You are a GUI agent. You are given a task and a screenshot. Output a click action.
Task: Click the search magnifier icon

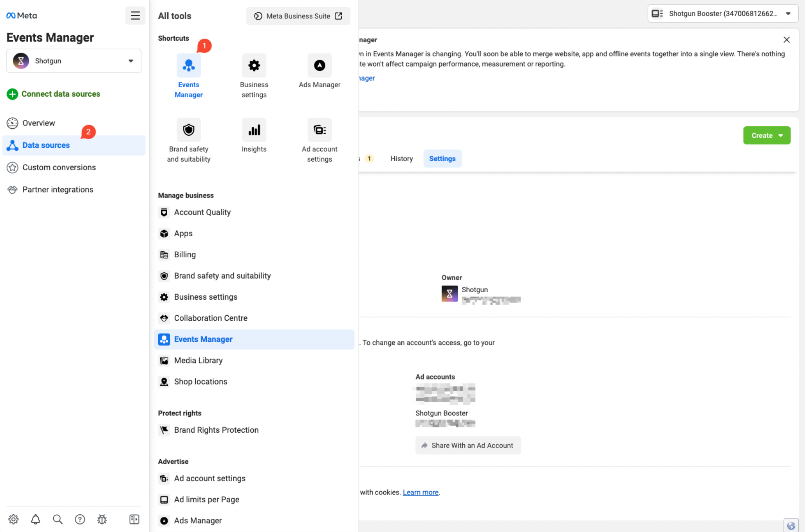tap(58, 519)
